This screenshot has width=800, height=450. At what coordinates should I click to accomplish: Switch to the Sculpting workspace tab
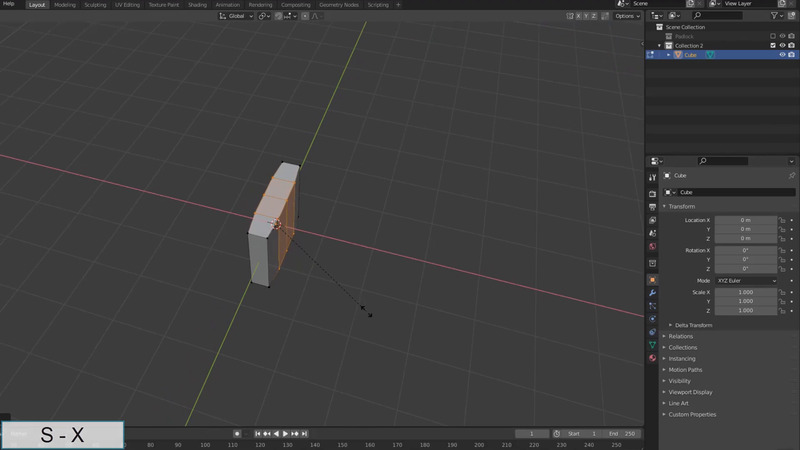coord(95,5)
